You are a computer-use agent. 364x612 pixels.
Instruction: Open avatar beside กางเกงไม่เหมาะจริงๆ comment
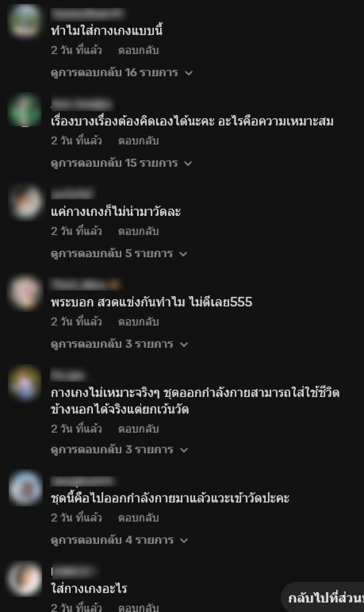[x=25, y=382]
